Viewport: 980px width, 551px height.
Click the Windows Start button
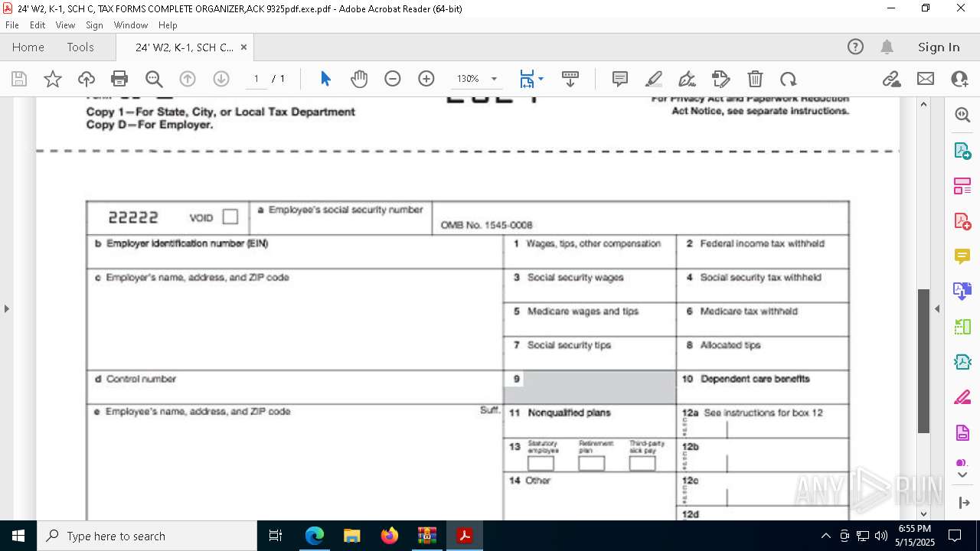[x=18, y=536]
